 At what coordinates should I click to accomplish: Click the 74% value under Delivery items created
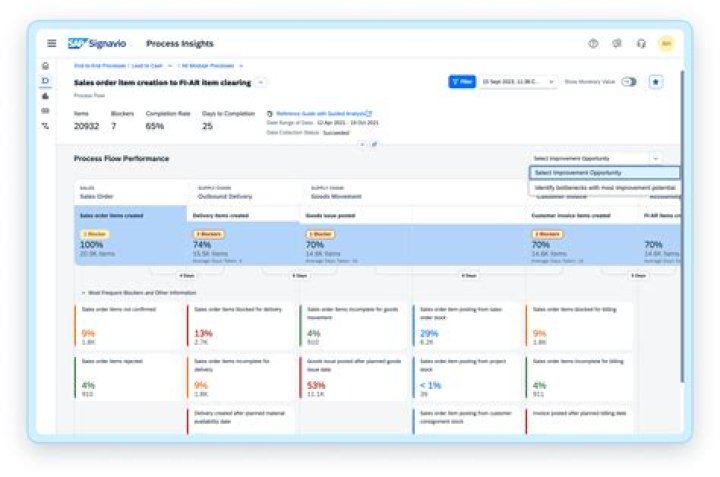(202, 245)
